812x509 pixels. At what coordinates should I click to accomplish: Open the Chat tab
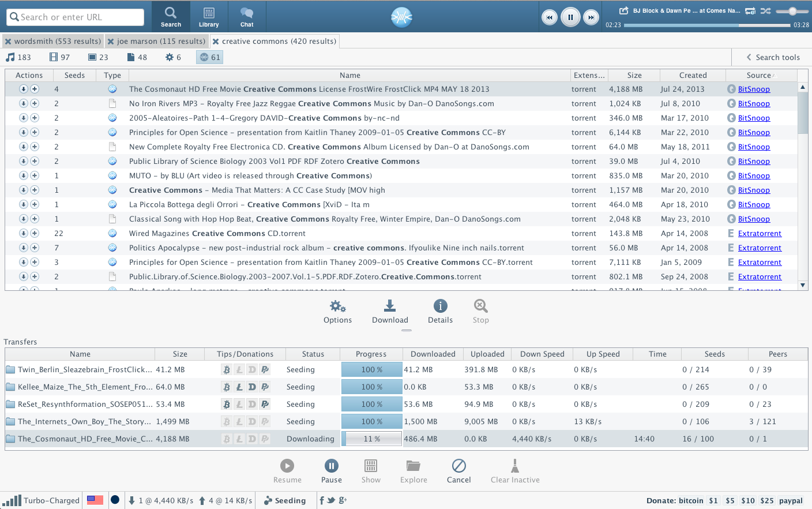click(x=247, y=17)
